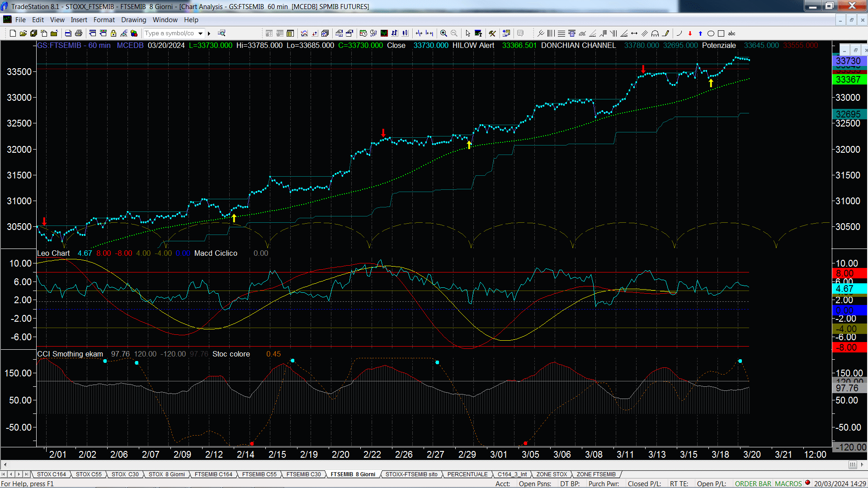
Task: Select the abc text drawing tool
Action: (x=732, y=33)
